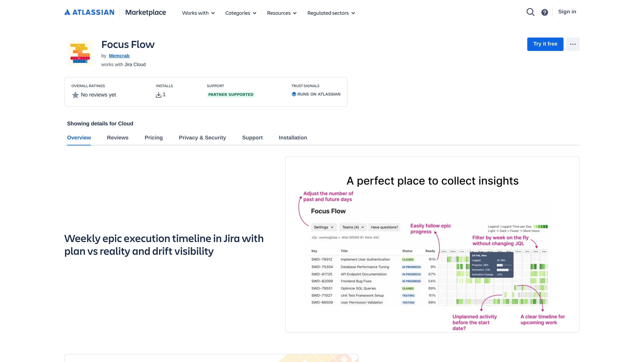Open the Resources dropdown
644x362 pixels.
click(282, 13)
